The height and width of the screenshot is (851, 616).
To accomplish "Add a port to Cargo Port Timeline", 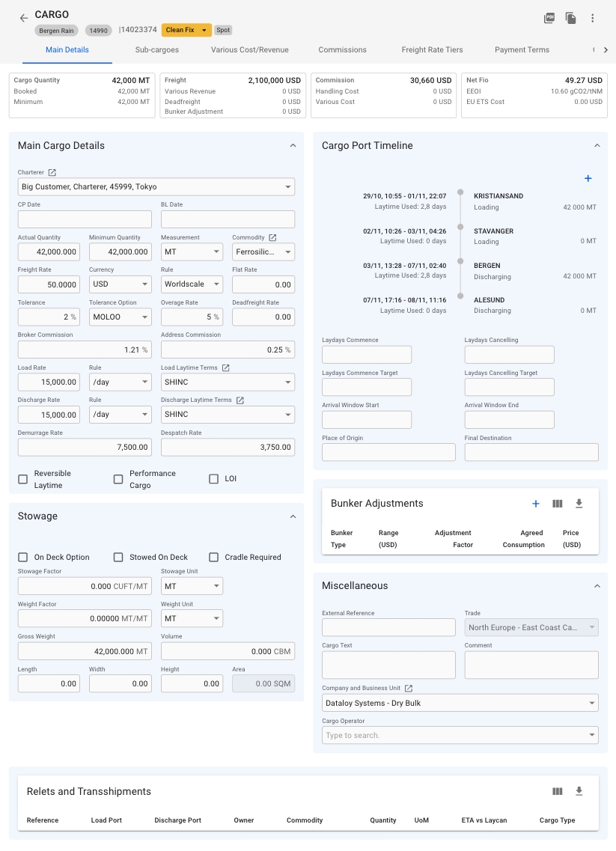I will [588, 179].
